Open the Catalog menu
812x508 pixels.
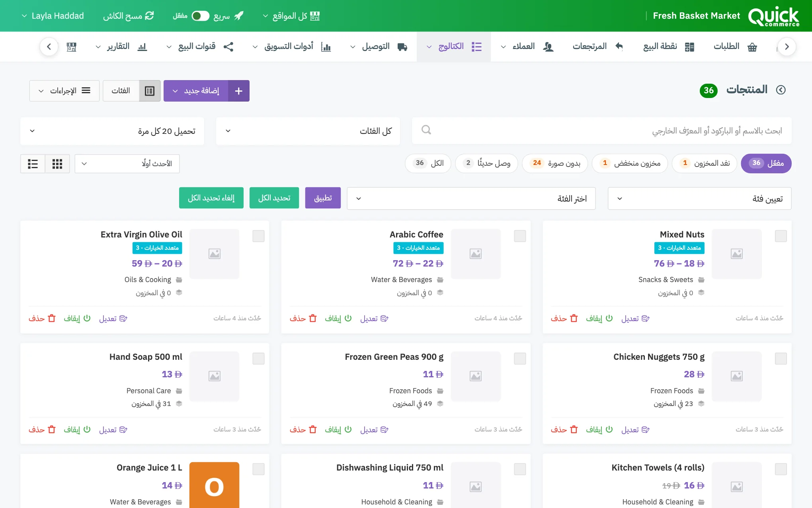(x=454, y=47)
